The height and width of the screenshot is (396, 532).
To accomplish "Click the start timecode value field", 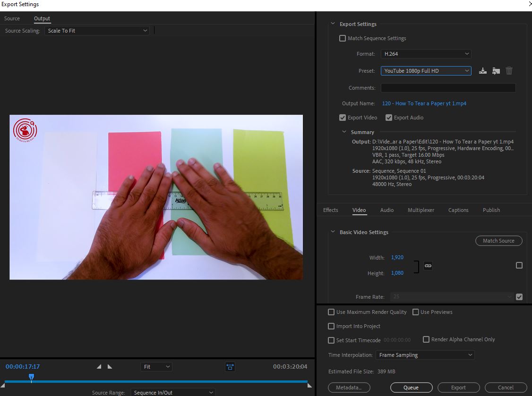I will tap(397, 340).
